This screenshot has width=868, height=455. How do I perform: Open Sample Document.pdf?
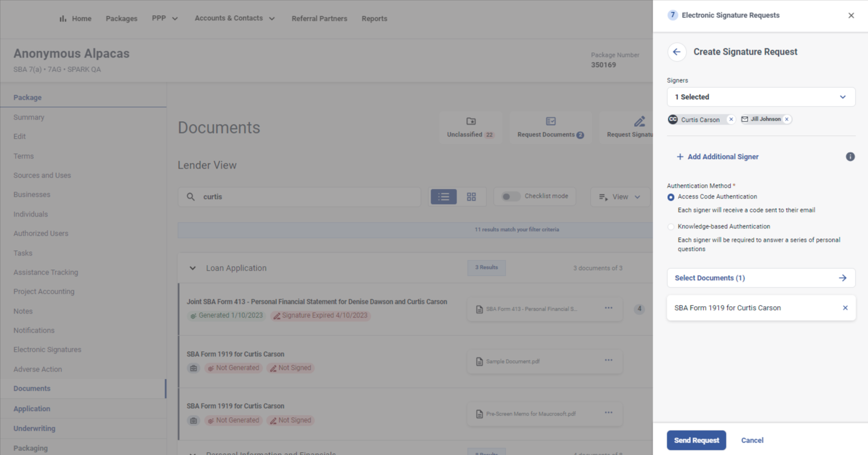coord(512,361)
